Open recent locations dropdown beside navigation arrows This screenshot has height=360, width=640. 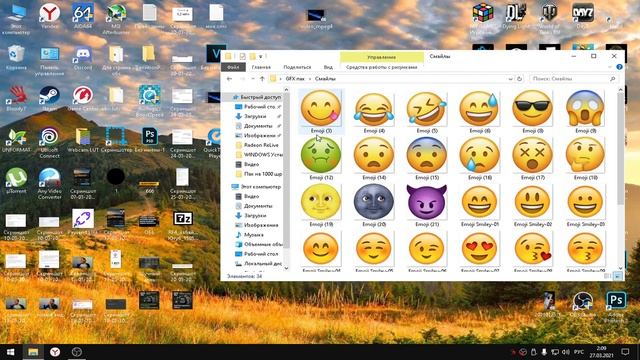coord(253,79)
